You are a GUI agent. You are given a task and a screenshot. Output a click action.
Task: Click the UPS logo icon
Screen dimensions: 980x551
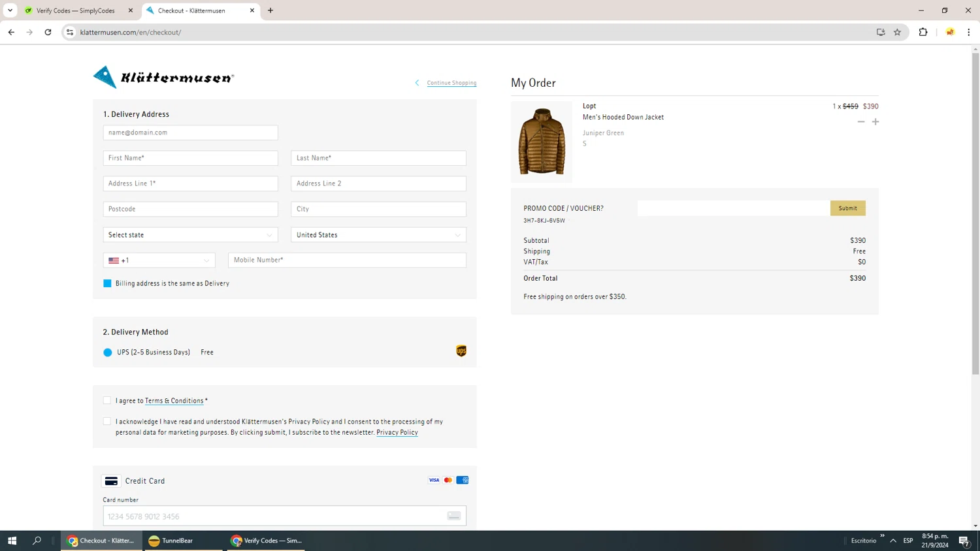[461, 351]
